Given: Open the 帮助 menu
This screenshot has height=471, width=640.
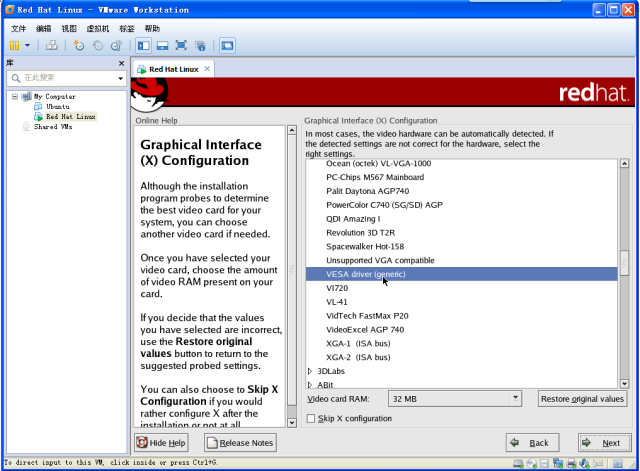Looking at the screenshot, I should coord(152,29).
